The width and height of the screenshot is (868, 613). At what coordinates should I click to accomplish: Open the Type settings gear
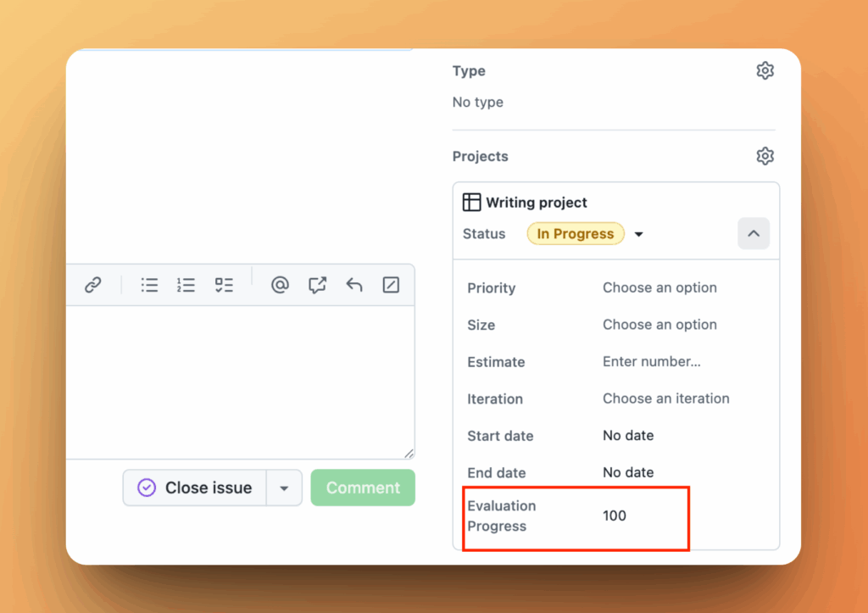[765, 70]
